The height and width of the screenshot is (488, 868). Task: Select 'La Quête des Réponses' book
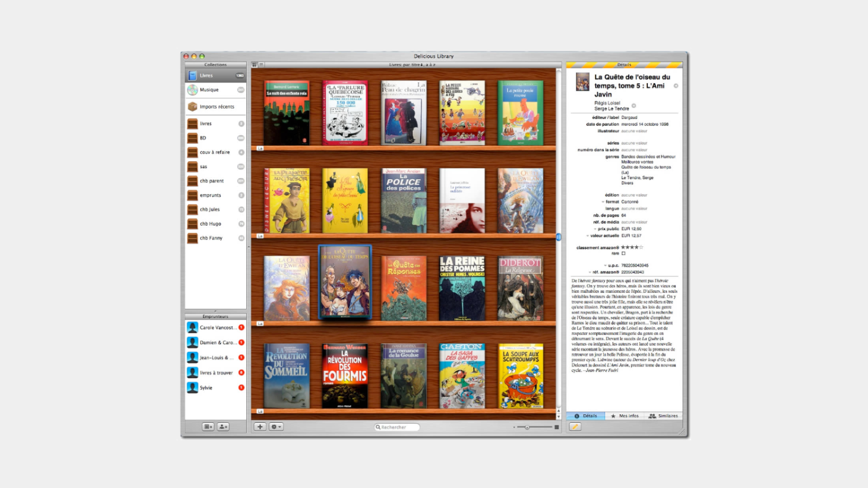404,288
